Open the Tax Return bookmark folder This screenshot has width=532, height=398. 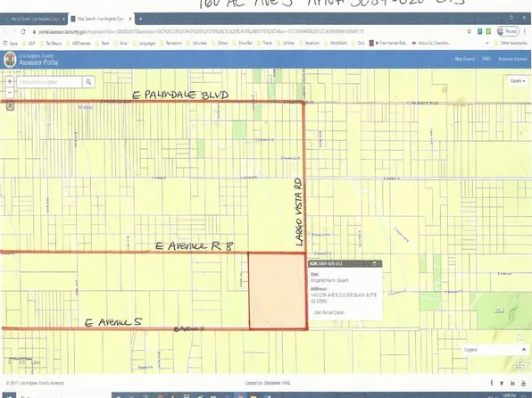(51, 43)
